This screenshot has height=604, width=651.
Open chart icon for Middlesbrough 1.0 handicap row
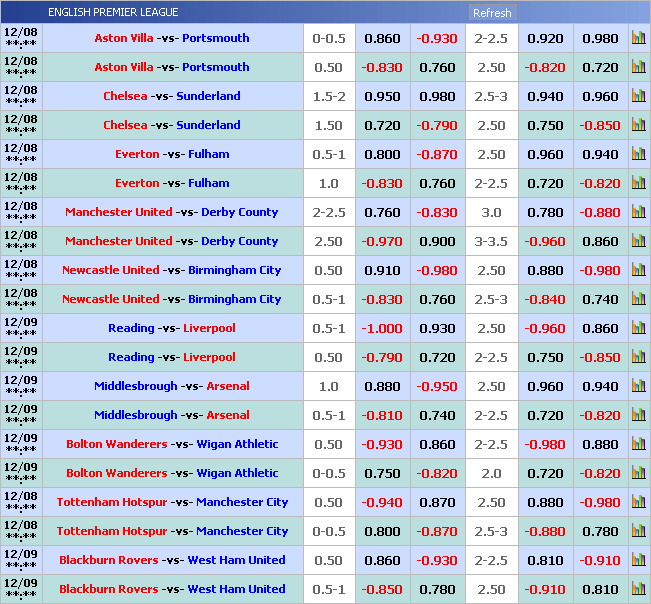(638, 386)
